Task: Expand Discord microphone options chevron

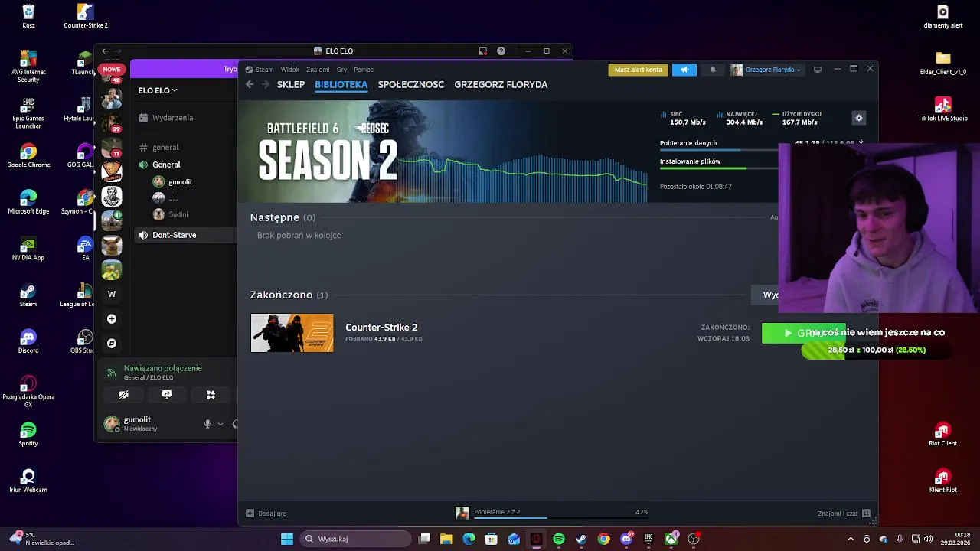Action: 220,424
